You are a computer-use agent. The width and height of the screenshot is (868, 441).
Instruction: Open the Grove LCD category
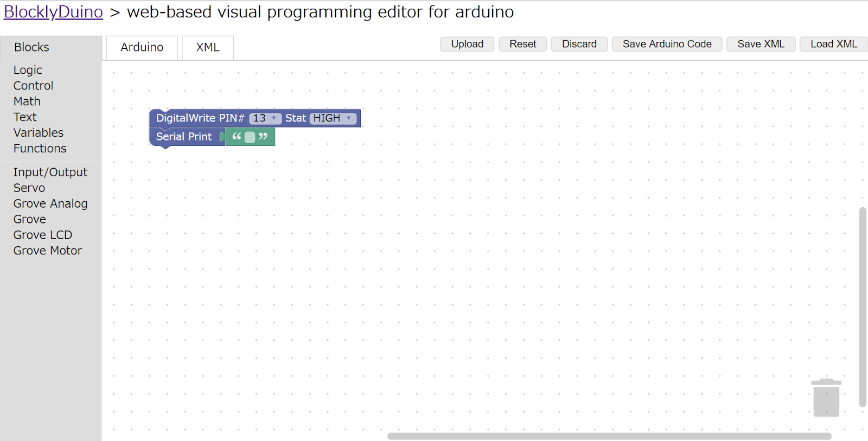coord(43,235)
